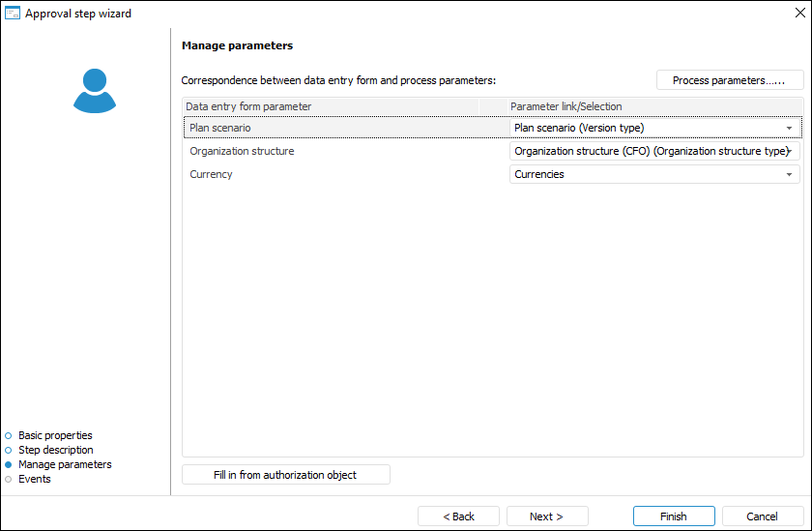
Task: Cancel the approval step wizard
Action: [762, 516]
